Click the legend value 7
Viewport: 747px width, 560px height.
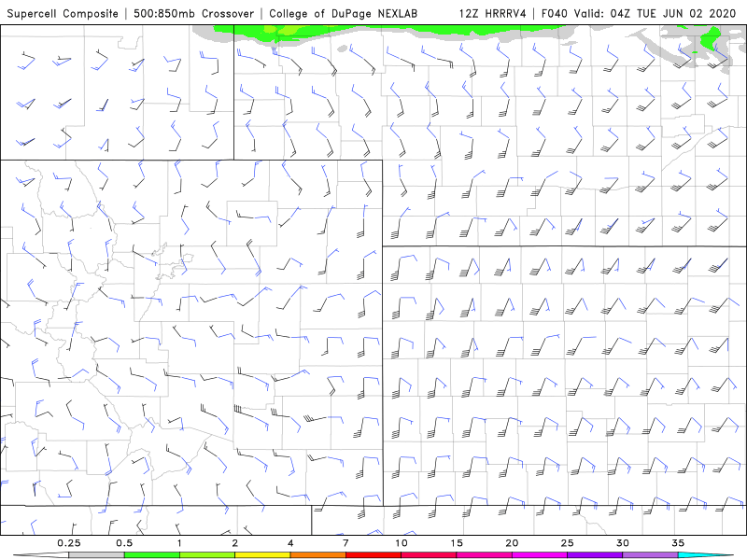(345, 543)
